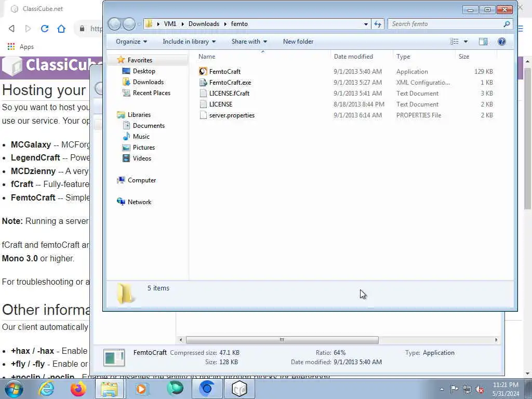Screen dimensions: 532x399
Task: Click the muted volume tray icon
Action: point(480,389)
